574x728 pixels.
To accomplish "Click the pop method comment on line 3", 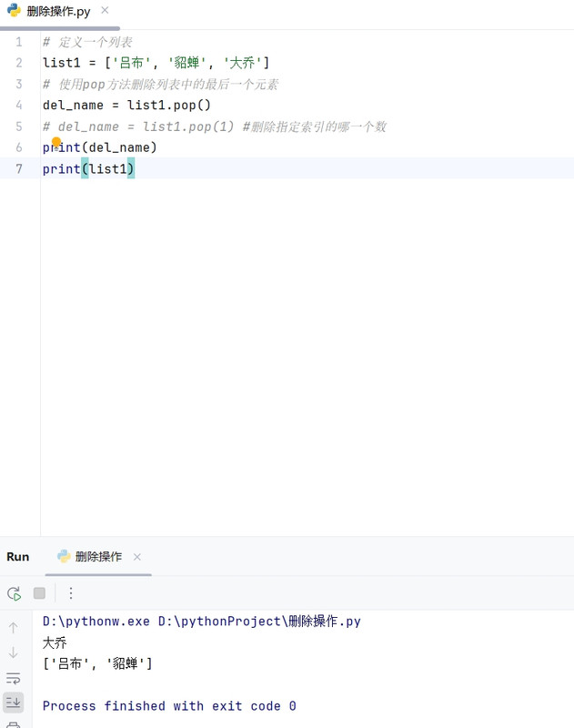I will pos(160,85).
